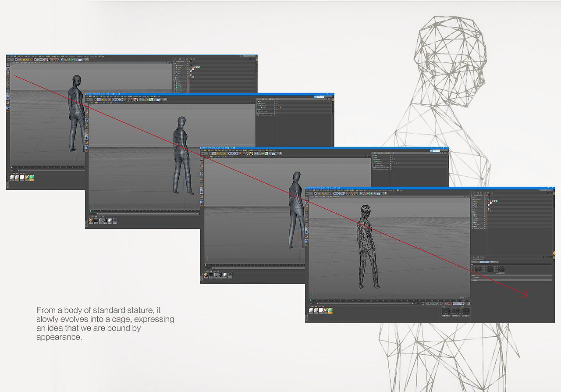
Task: Select Move tool in second window (R20) toolbar
Action: tap(99, 100)
